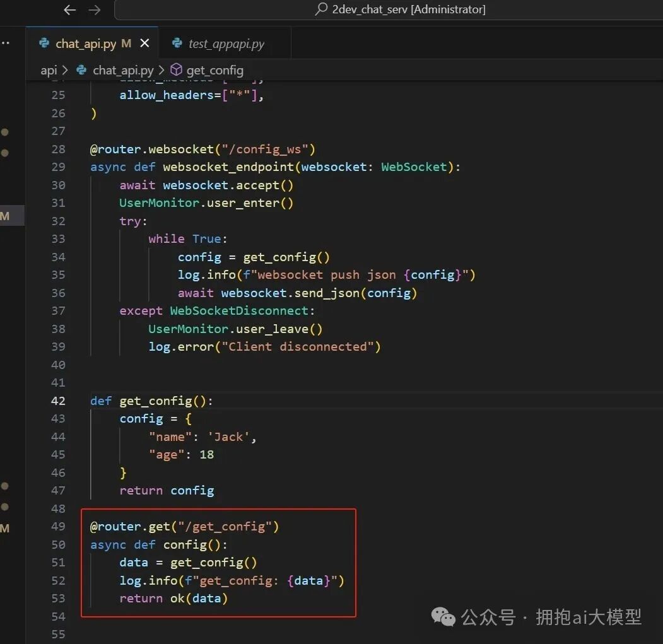This screenshot has height=644, width=663.
Task: Open the api breadcrumb dropdown
Action: 49,70
